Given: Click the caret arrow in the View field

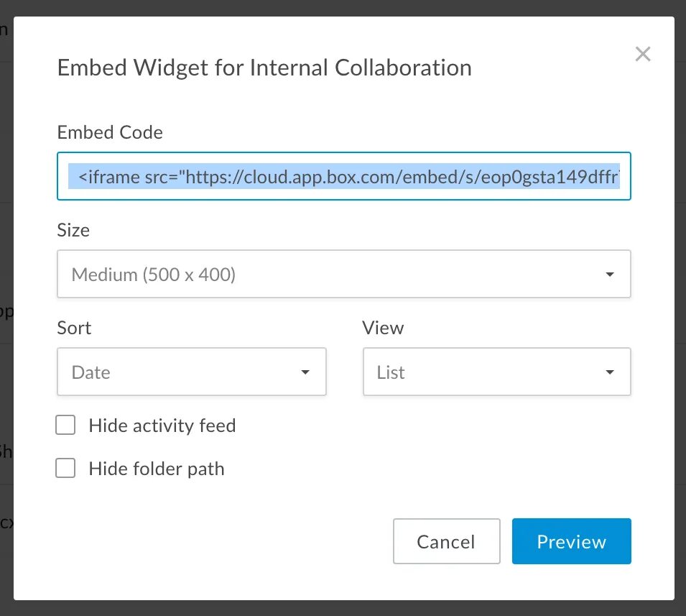Looking at the screenshot, I should pyautogui.click(x=610, y=372).
